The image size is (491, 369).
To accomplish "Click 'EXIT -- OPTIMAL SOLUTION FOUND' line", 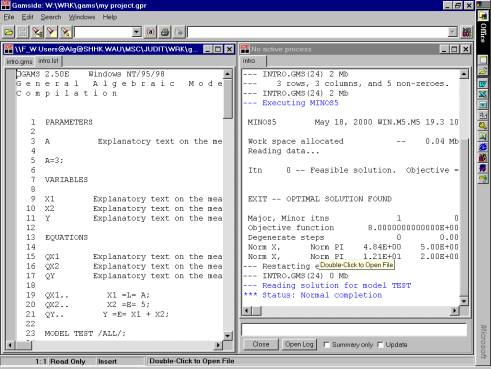I will click(x=320, y=199).
